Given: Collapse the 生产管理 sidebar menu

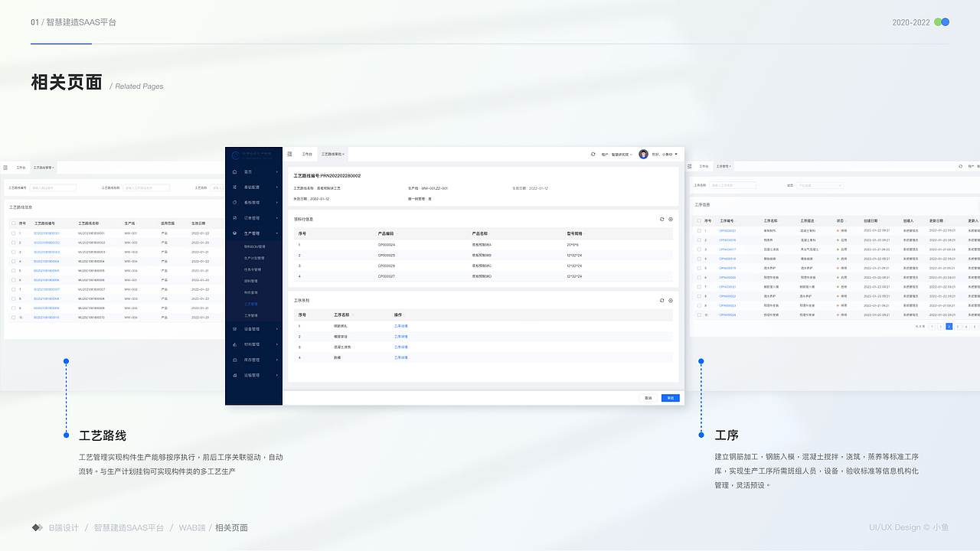Looking at the screenshot, I should [x=277, y=233].
